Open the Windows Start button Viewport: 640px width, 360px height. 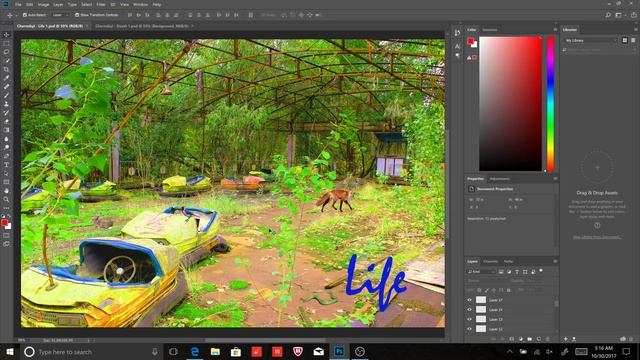point(10,352)
